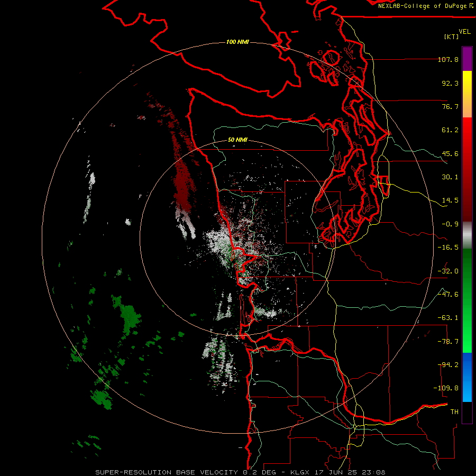Click the Super-Resolution Base Velocity caption text
Image resolution: width=476 pixels, height=476 pixels.
240,472
